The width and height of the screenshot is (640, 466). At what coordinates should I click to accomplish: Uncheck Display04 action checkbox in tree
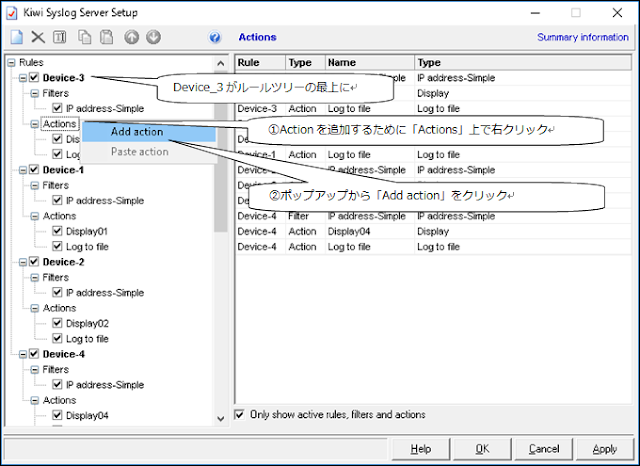tap(57, 415)
